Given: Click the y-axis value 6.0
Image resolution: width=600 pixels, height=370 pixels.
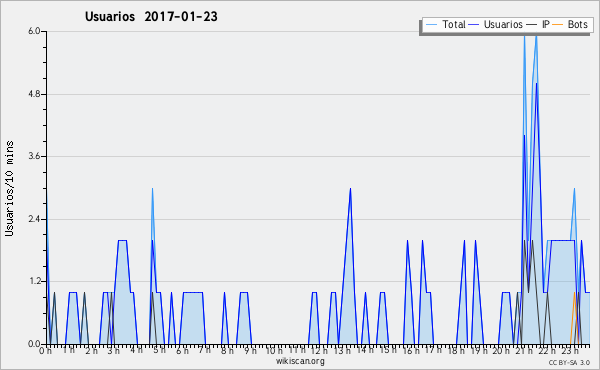Looking at the screenshot, I should [x=34, y=31].
